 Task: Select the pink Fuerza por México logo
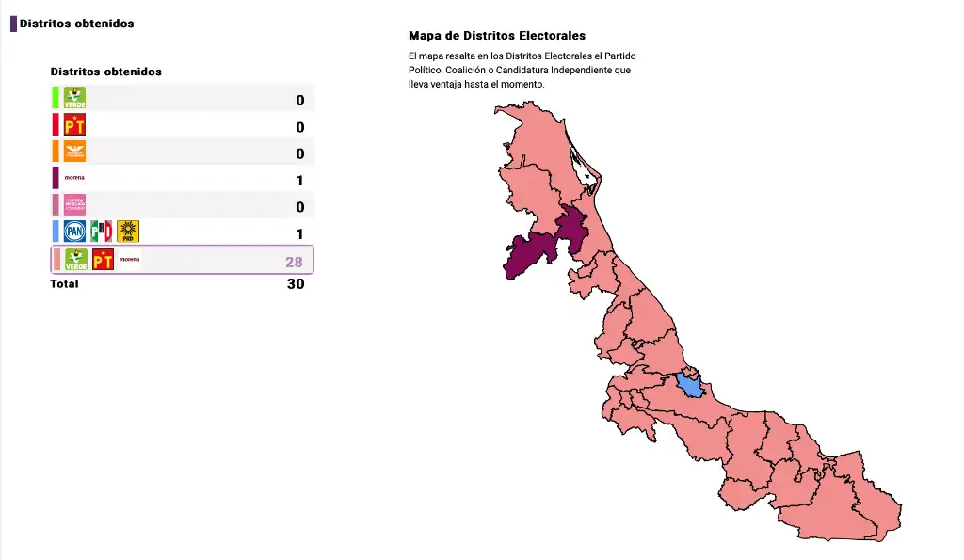coord(75,204)
